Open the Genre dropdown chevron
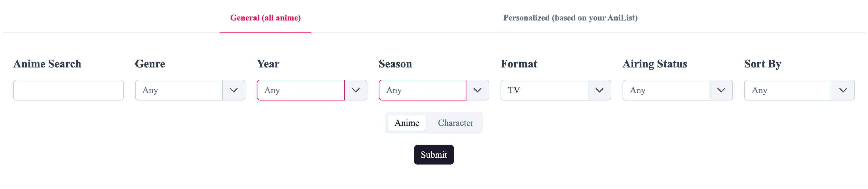 (234, 90)
